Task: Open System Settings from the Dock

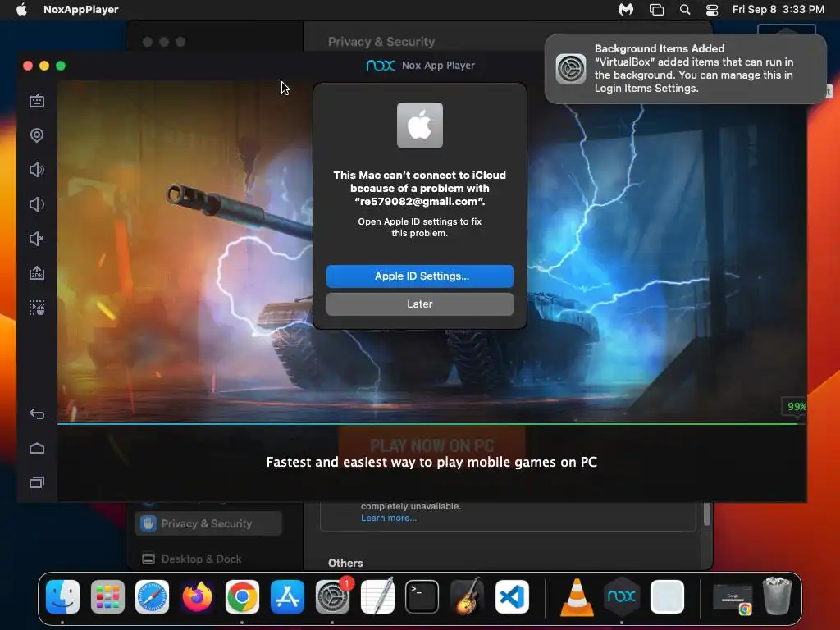Action: click(332, 596)
